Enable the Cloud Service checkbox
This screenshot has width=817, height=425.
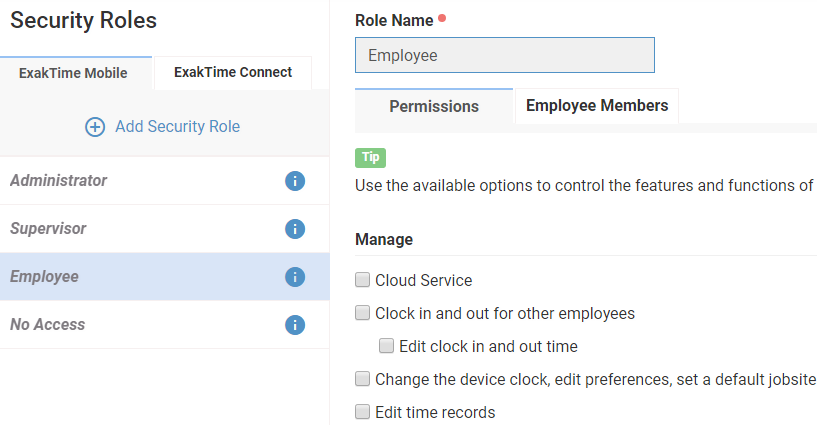pos(363,280)
